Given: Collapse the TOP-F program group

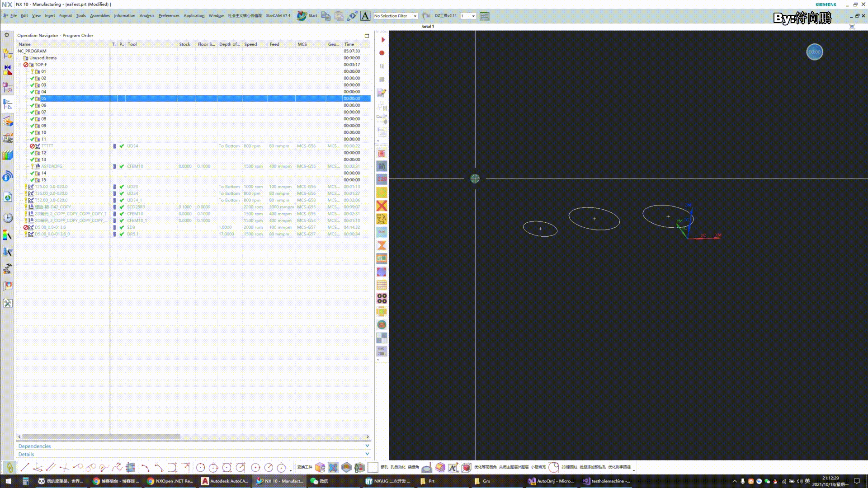Looking at the screenshot, I should [20, 65].
